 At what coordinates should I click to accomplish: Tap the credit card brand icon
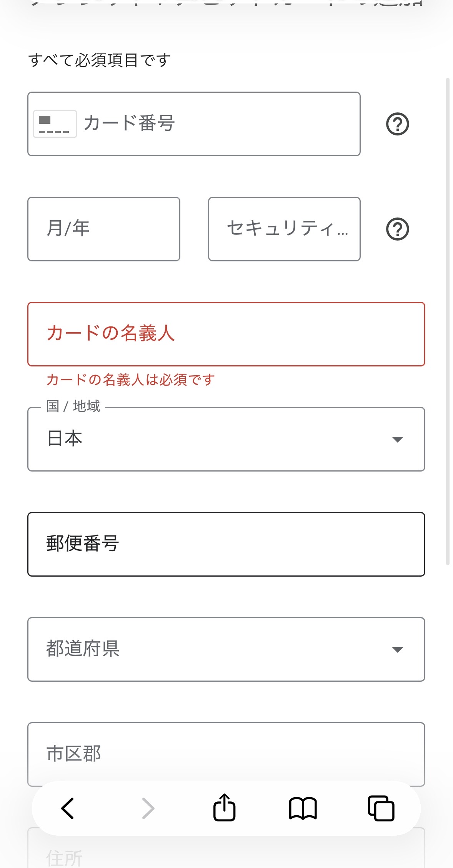[55, 124]
